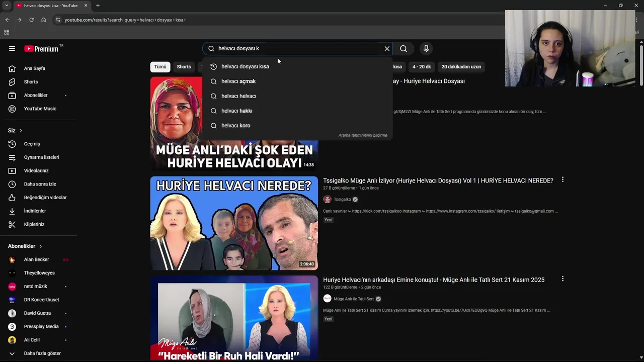Open more options for Emine konuştu video
The height and width of the screenshot is (362, 644).
(562, 279)
